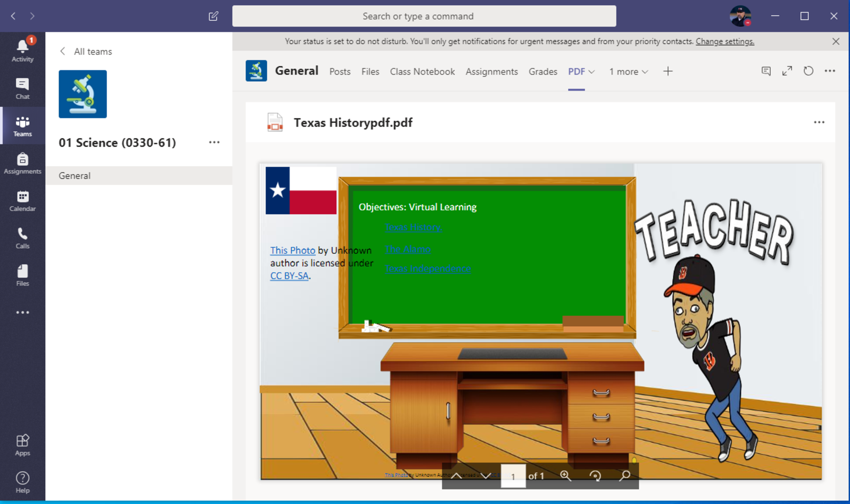The height and width of the screenshot is (504, 850).
Task: Expand the '1 more' tabs dropdown
Action: [x=628, y=72]
